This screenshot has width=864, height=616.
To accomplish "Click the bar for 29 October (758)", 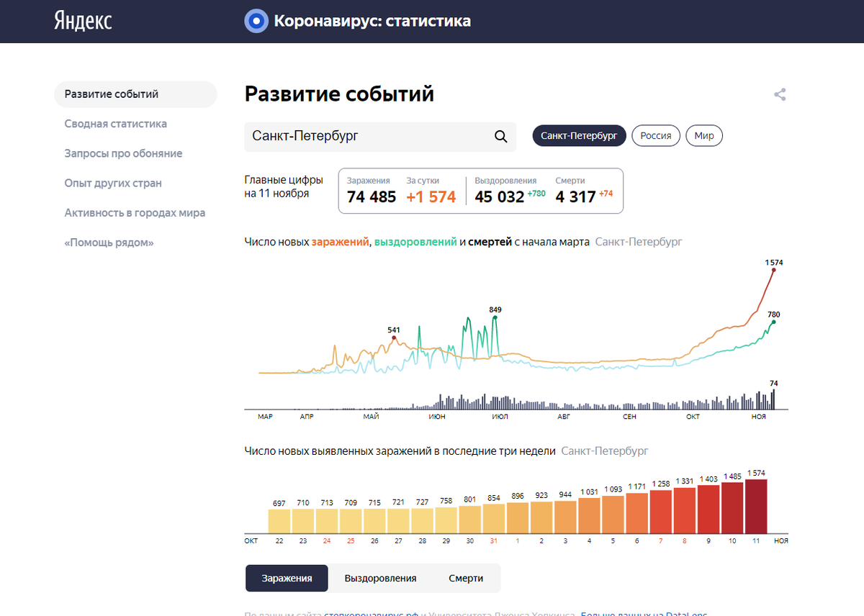I will pyautogui.click(x=446, y=519).
